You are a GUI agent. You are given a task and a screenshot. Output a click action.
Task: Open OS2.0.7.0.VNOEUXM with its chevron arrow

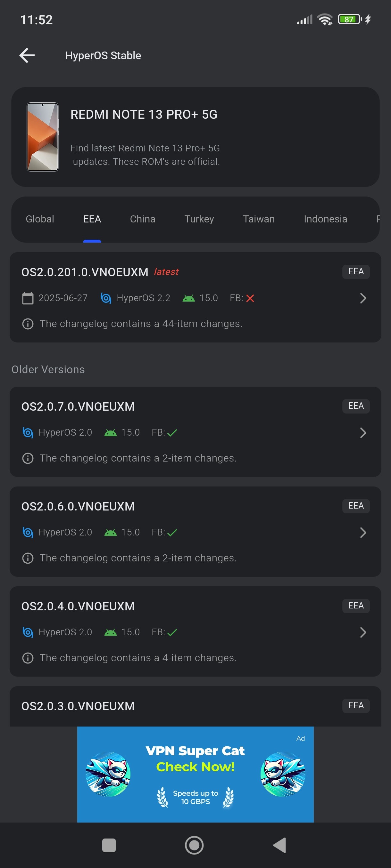(x=363, y=433)
